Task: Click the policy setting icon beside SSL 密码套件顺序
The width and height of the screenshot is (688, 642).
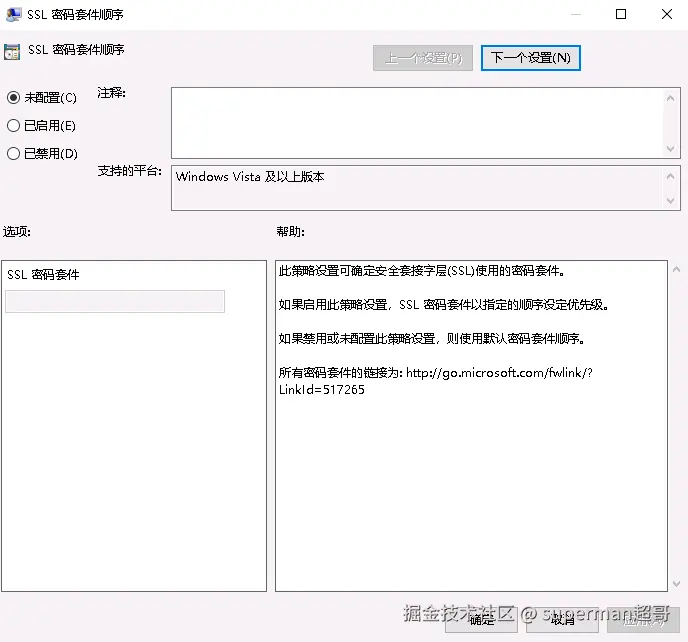Action: [12, 51]
